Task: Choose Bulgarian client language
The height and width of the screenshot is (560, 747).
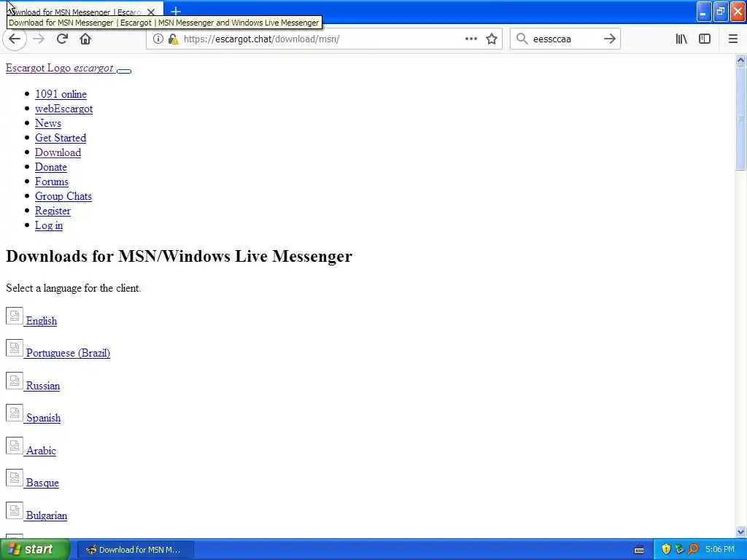Action: (x=47, y=516)
